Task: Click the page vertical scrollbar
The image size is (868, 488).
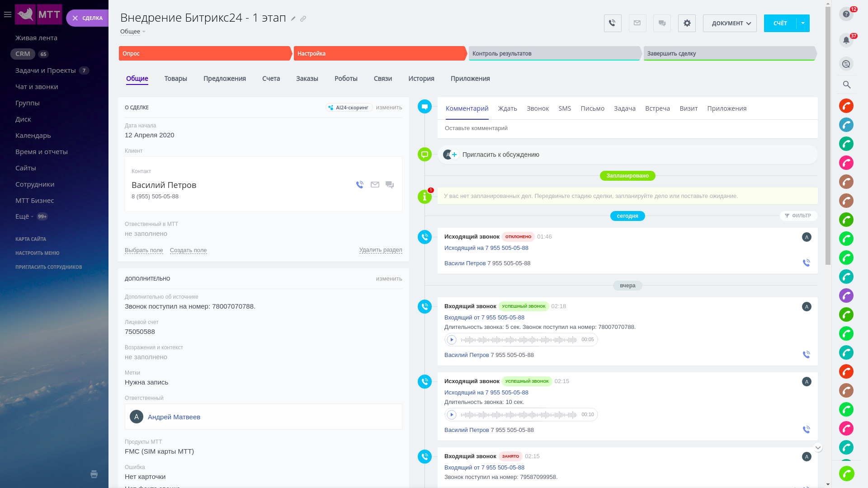Action: click(828, 136)
